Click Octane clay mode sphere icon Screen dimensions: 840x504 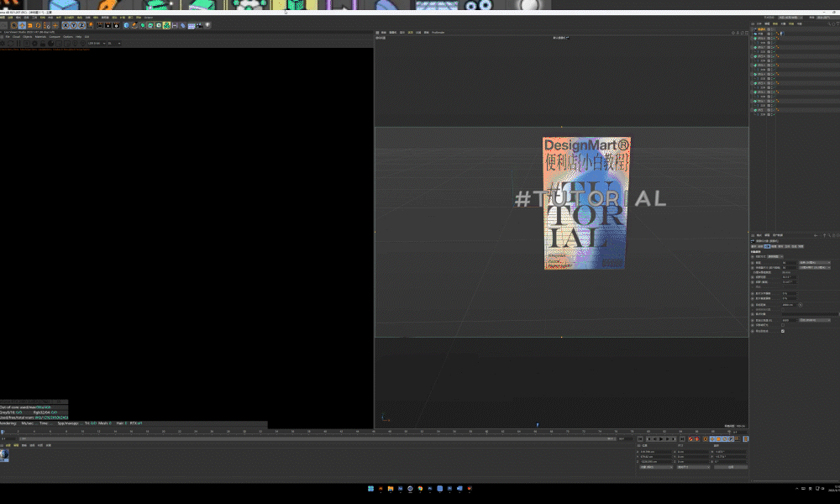point(51,44)
